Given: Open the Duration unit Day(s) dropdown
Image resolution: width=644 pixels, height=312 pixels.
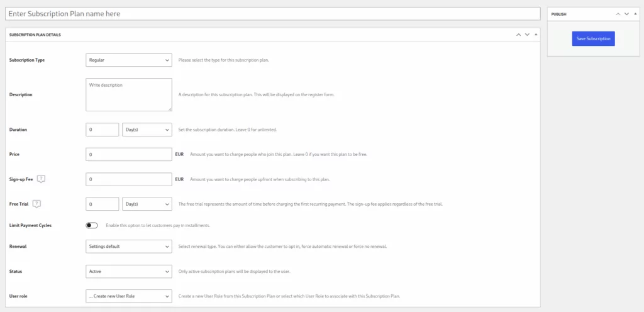Looking at the screenshot, I should pos(147,130).
